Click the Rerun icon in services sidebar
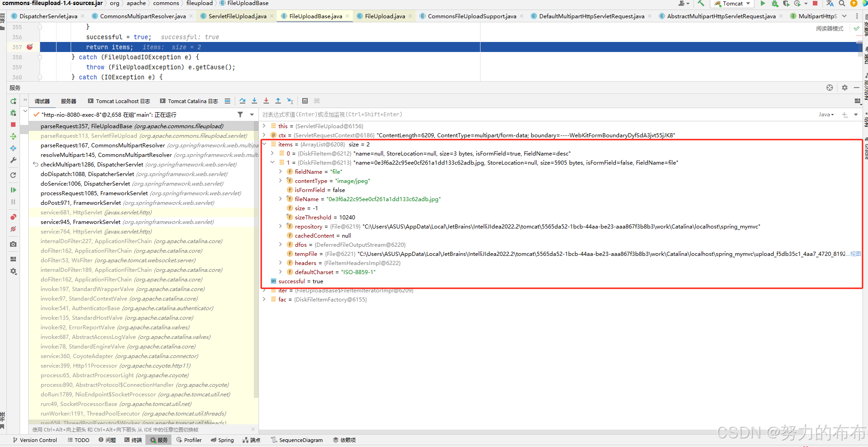Image resolution: width=868 pixels, height=447 pixels. coord(13,101)
